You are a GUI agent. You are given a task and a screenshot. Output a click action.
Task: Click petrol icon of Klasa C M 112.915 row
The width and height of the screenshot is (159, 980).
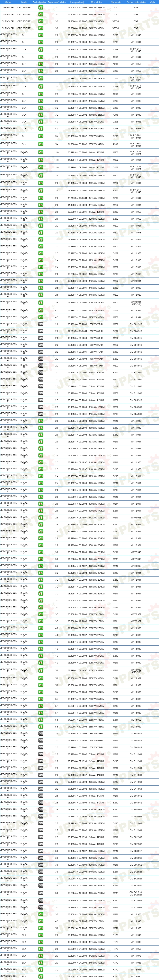(41, 274)
